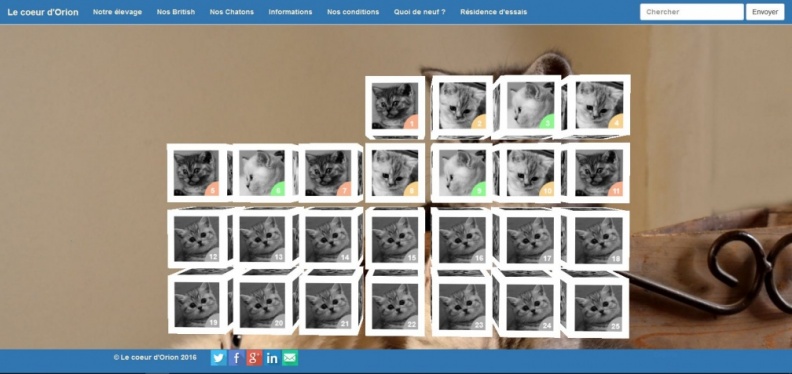Go to Nos Chatons menu
Image resolution: width=792 pixels, height=374 pixels.
[232, 12]
